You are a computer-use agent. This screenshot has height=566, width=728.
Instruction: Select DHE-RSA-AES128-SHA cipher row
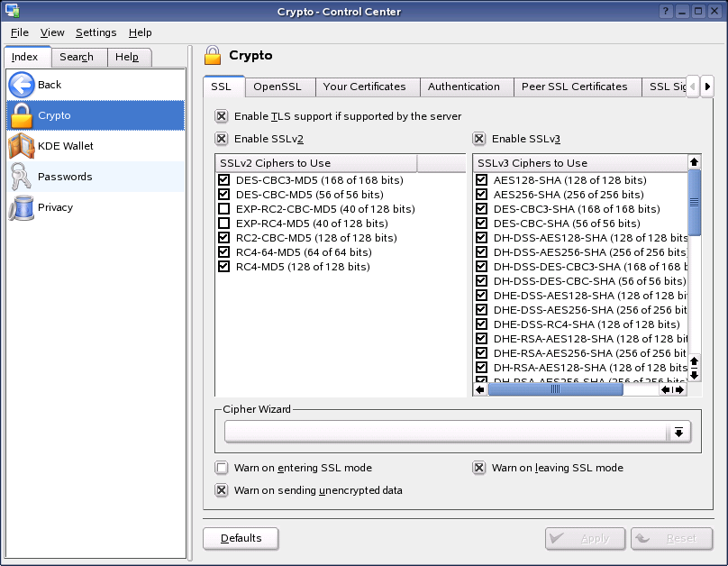coord(580,339)
